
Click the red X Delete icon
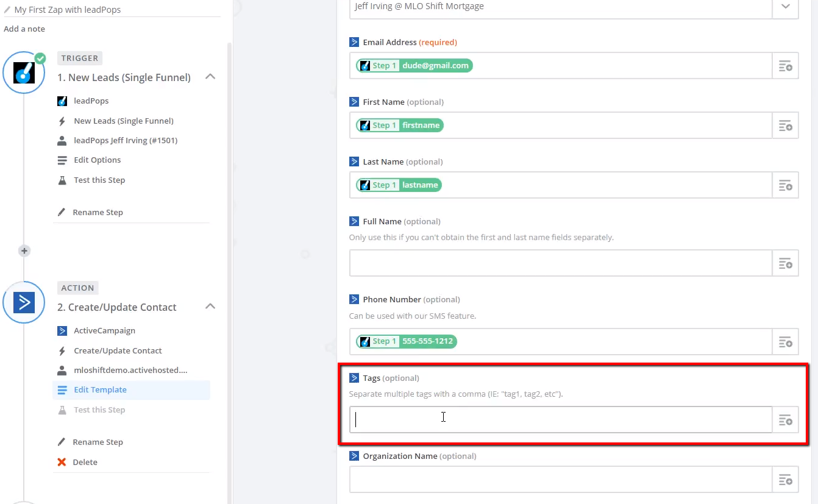62,462
